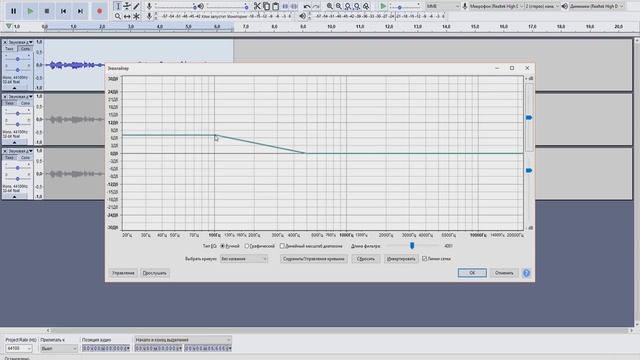Click the Zoom In icon
640x360 pixels.
[x=330, y=6]
